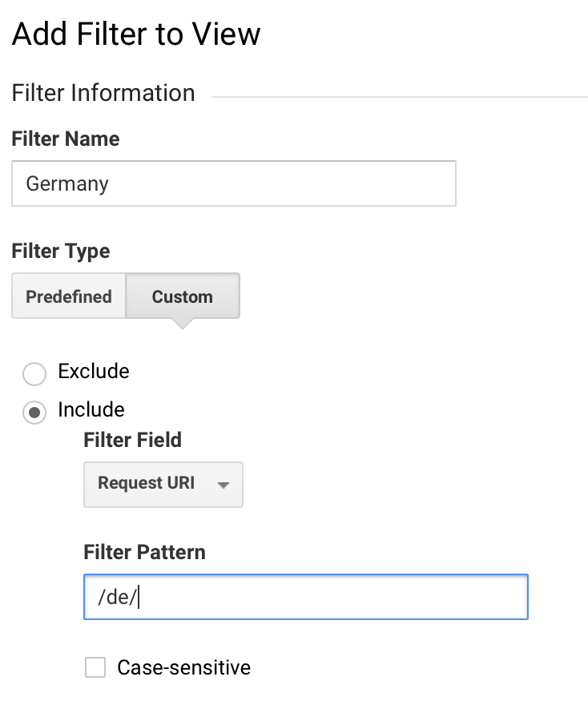Switch to the Custom filter type
The height and width of the screenshot is (721, 588).
click(x=183, y=296)
